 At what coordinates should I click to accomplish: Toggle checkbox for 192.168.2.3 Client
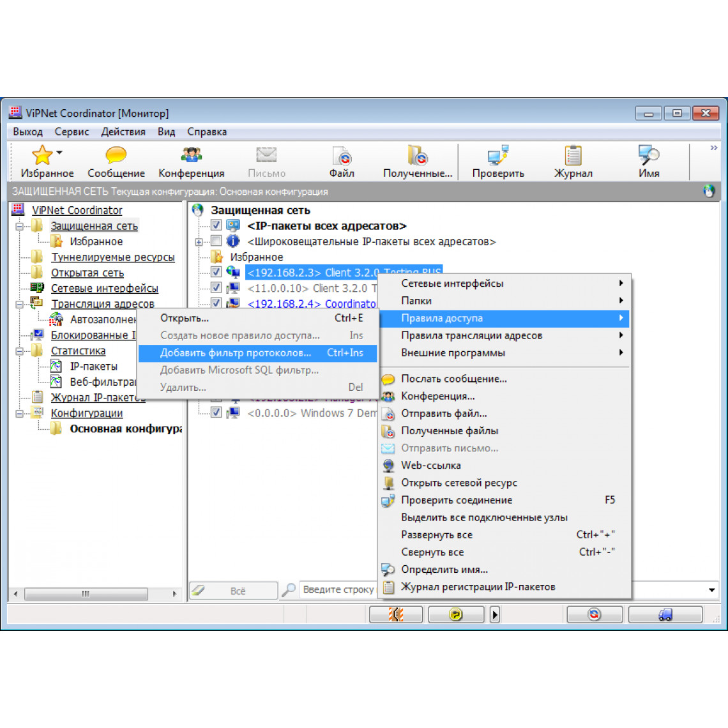click(x=216, y=272)
